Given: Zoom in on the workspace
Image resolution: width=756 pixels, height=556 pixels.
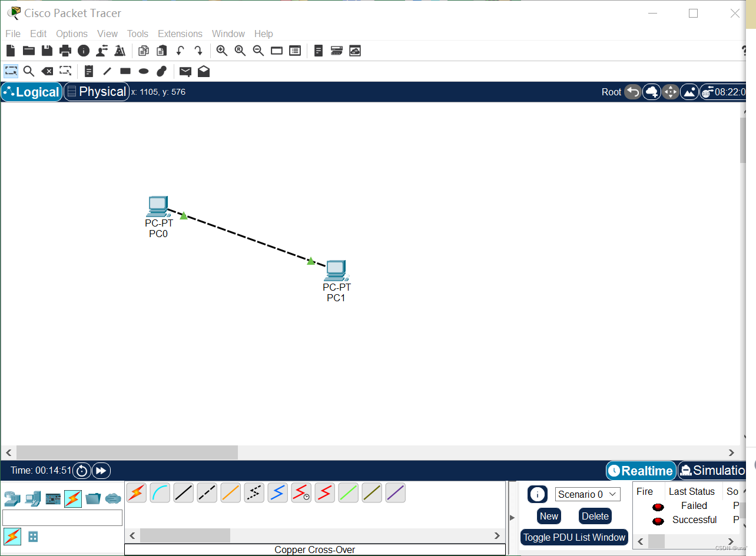Looking at the screenshot, I should point(222,51).
